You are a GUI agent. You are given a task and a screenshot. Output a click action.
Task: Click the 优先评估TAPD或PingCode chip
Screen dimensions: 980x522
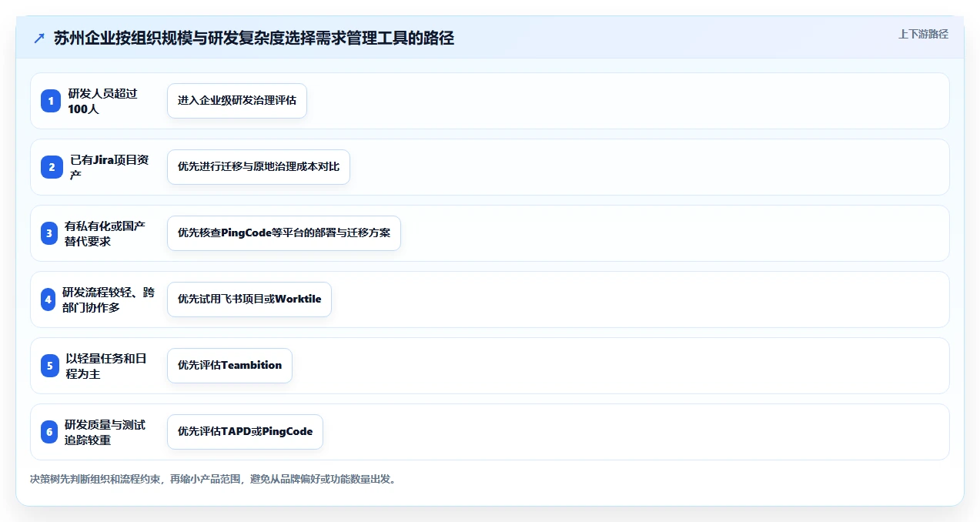coord(245,432)
